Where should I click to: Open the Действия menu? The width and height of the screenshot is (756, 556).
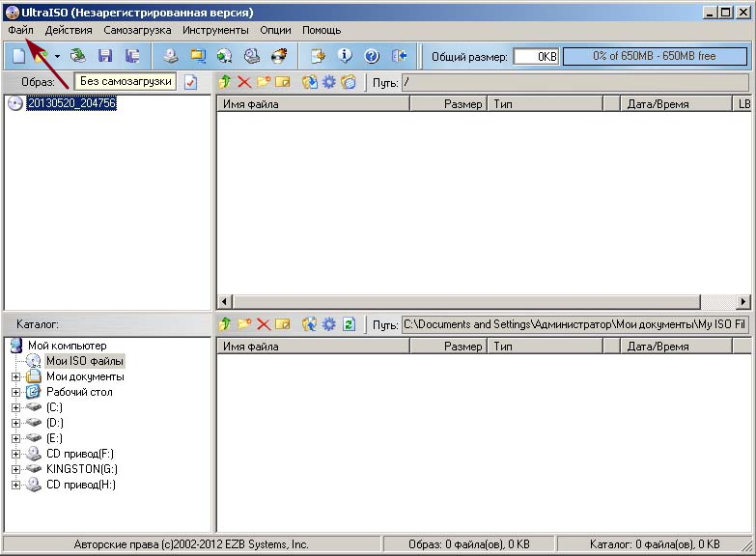pos(69,30)
